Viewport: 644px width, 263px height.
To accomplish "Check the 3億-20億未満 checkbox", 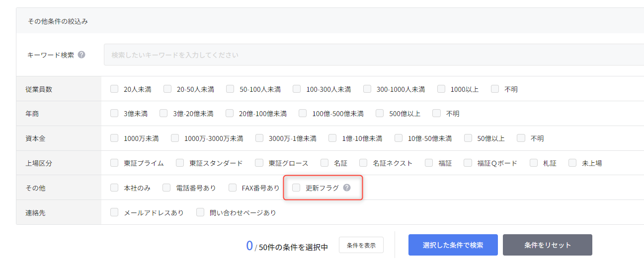I will [163, 113].
